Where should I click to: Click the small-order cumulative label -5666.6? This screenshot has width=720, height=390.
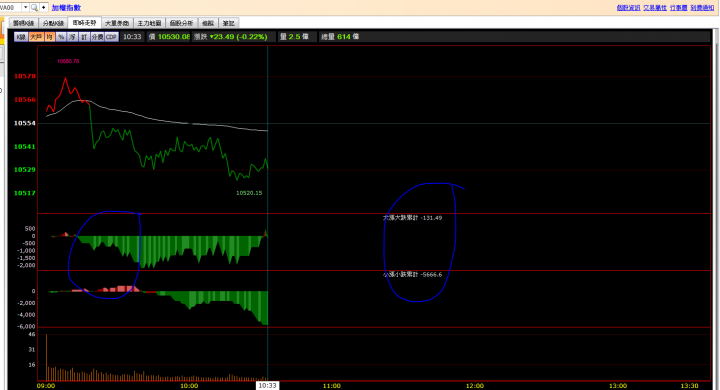pos(412,275)
